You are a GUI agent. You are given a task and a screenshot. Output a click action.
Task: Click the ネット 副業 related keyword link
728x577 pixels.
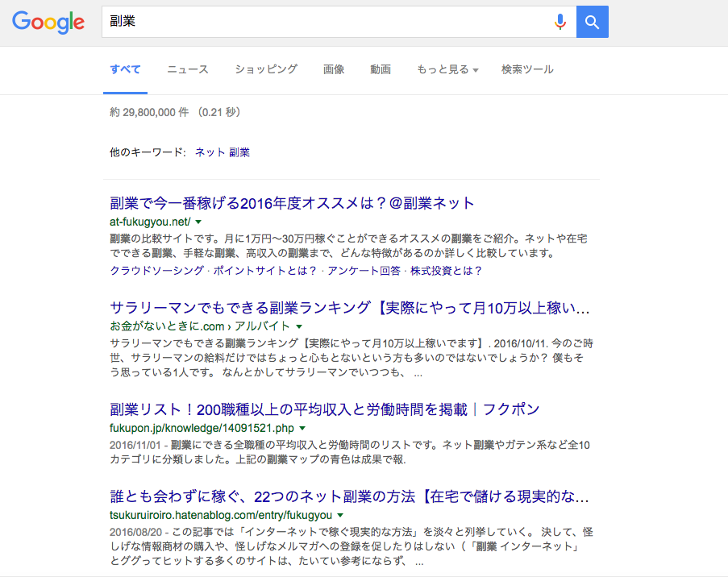(223, 152)
